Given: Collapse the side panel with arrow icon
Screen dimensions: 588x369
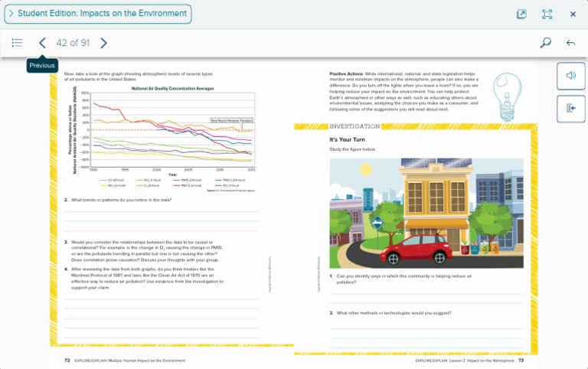Looking at the screenshot, I should (570, 108).
